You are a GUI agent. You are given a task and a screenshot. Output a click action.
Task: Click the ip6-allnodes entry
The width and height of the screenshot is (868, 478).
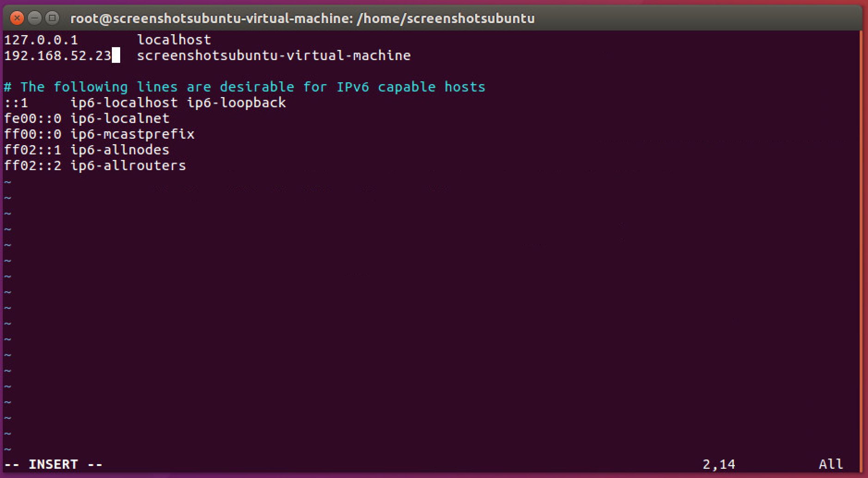coord(120,150)
